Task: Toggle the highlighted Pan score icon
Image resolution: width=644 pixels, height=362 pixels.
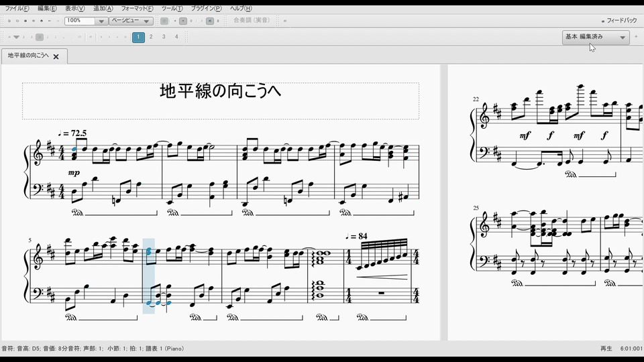Action: 209,21
